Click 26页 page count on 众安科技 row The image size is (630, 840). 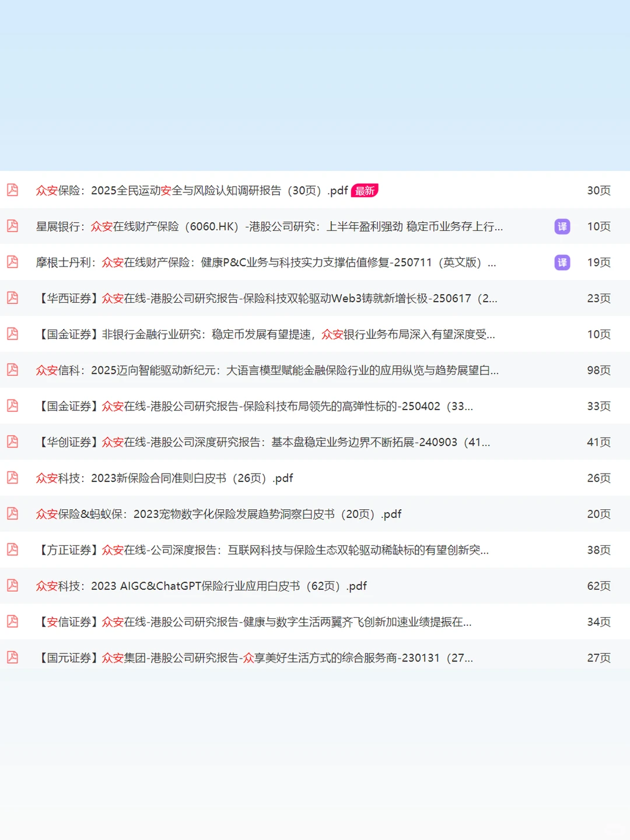coord(598,478)
